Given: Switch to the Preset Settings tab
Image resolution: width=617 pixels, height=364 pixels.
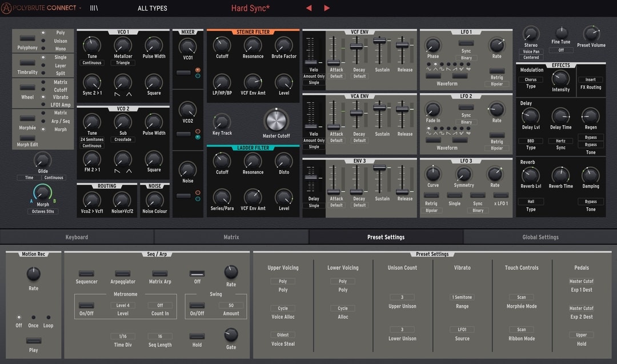Looking at the screenshot, I should tap(386, 237).
